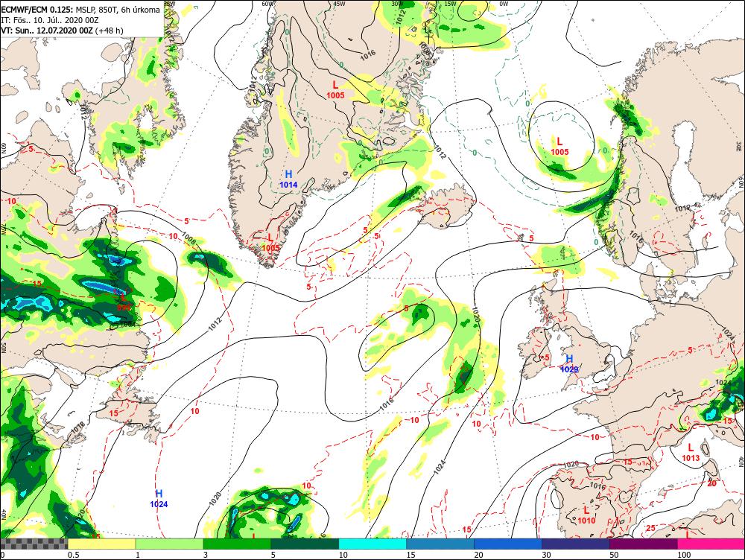Viewport: 745px width, 560px height.
Task: Click the '100' legend scale value
Action: click(x=684, y=555)
